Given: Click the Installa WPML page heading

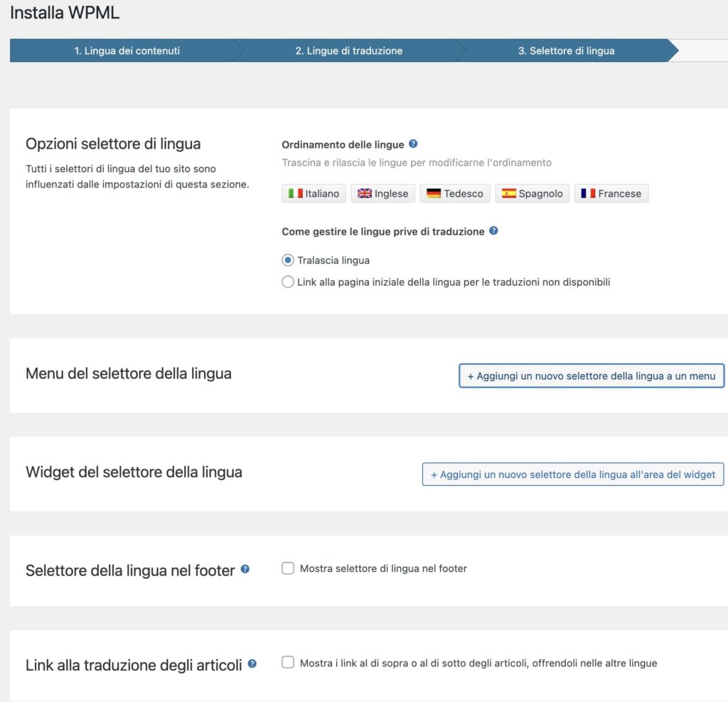Looking at the screenshot, I should 64,13.
